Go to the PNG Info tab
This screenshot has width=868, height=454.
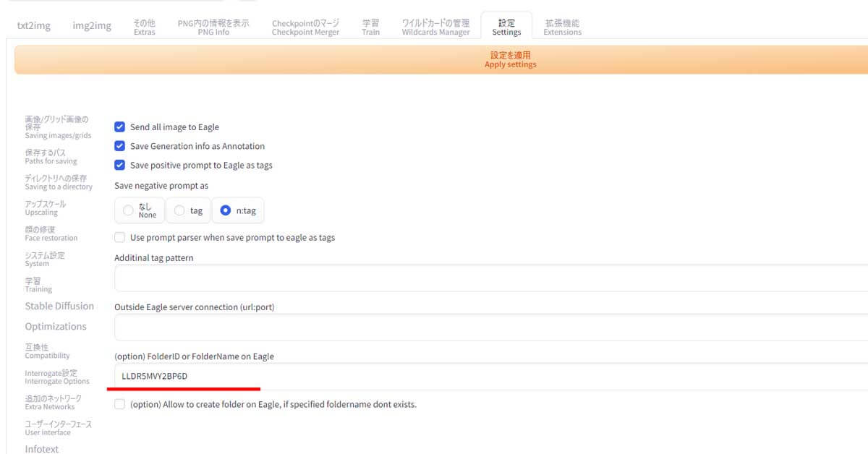pyautogui.click(x=213, y=27)
